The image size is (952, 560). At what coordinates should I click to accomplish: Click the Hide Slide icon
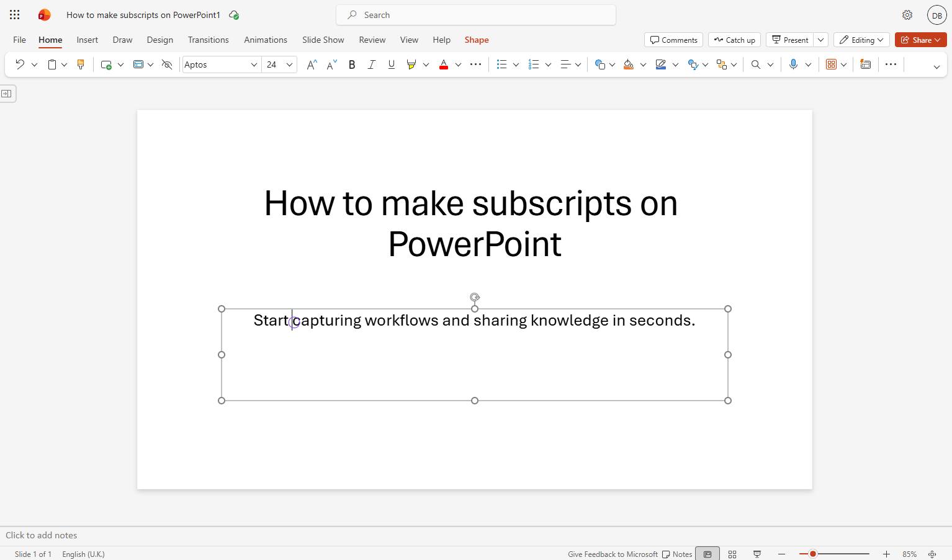(167, 64)
